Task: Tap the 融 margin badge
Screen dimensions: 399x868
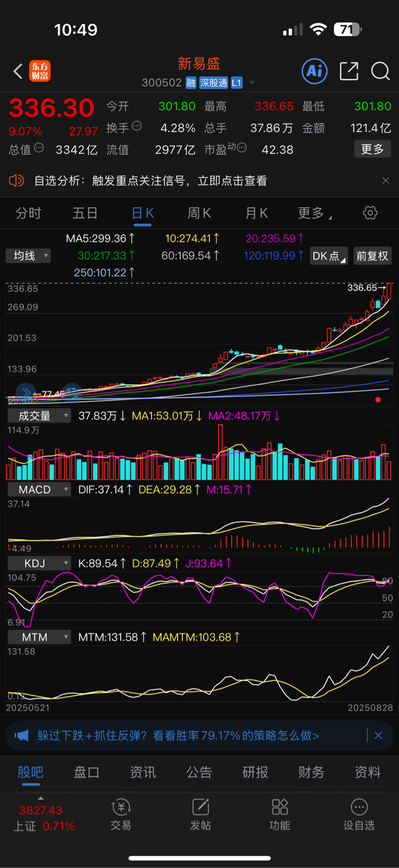Action: click(191, 83)
